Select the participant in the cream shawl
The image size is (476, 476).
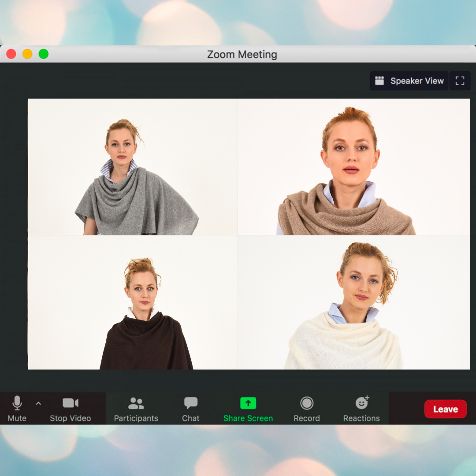[354, 302]
